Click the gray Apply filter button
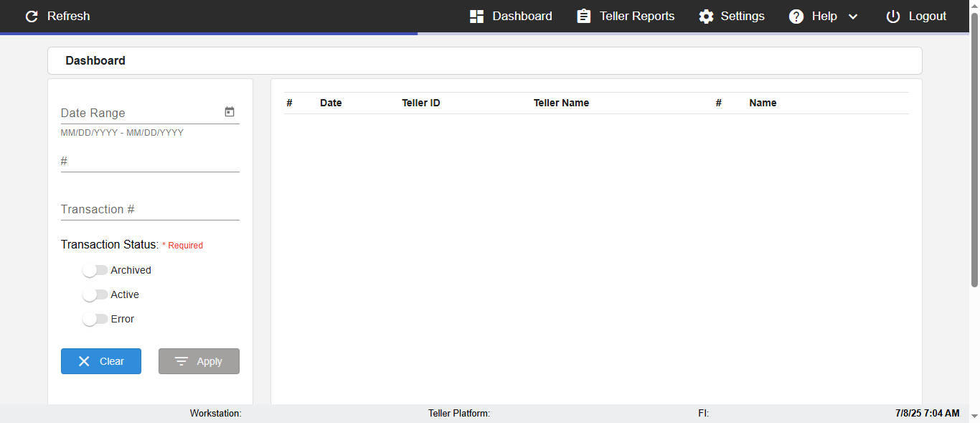 [x=199, y=361]
